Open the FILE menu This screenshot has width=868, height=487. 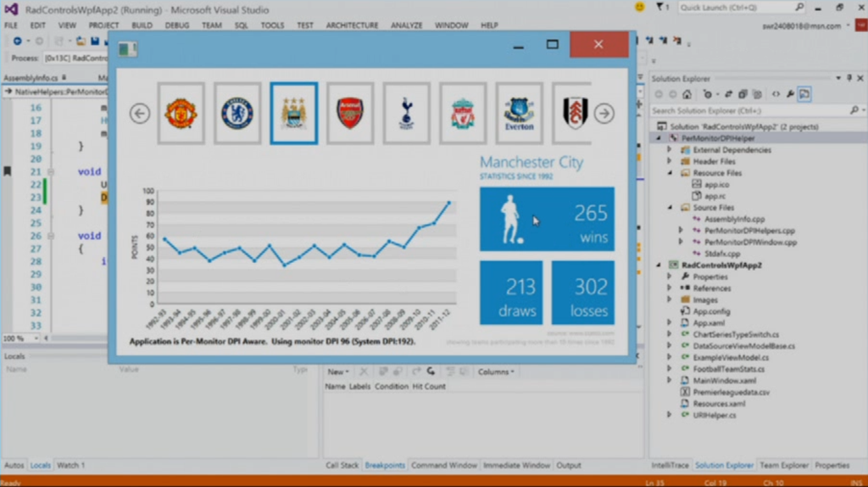coord(11,25)
